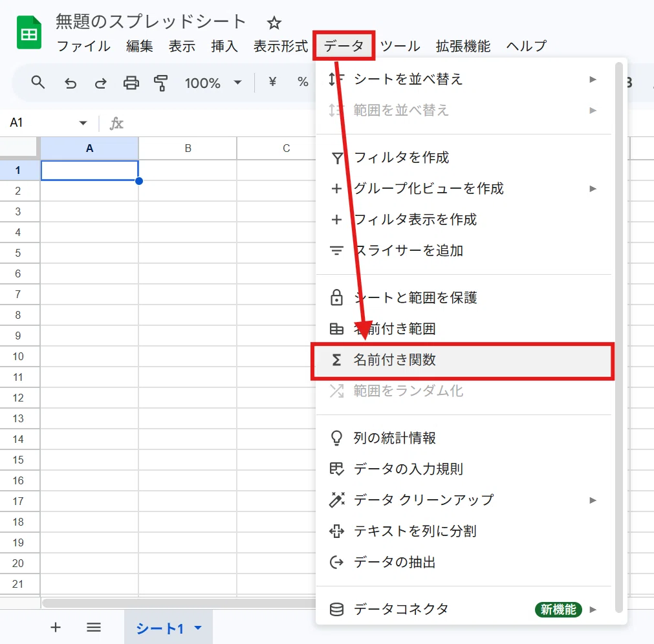Open the name box dropdown arrow
Image resolution: width=654 pixels, height=644 pixels.
point(83,123)
